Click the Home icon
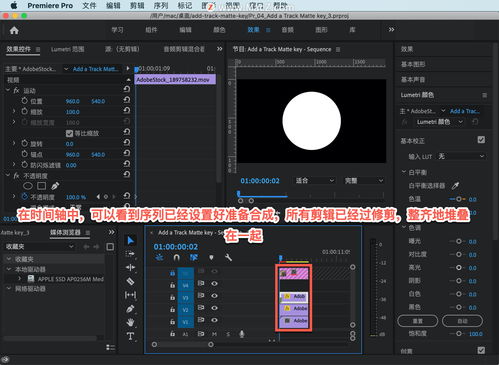This screenshot has height=365, width=499. pos(14,31)
